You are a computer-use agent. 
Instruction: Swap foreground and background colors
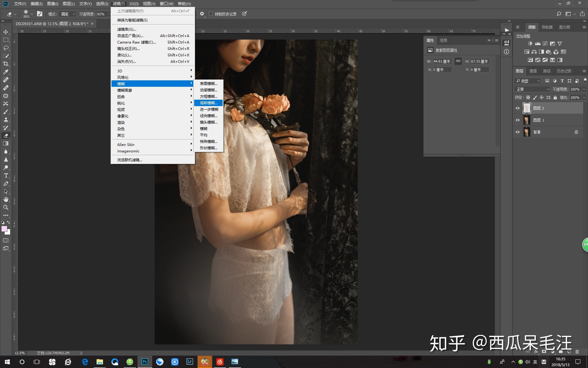(x=8, y=222)
